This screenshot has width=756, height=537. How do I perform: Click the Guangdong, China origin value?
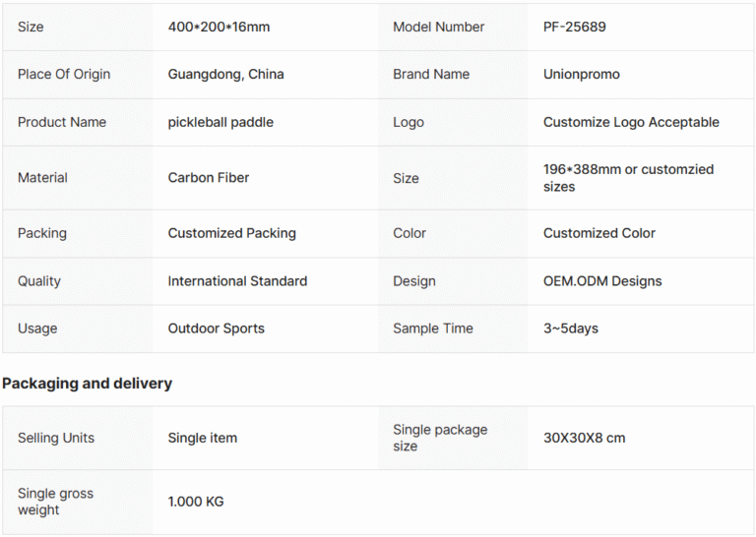[225, 74]
